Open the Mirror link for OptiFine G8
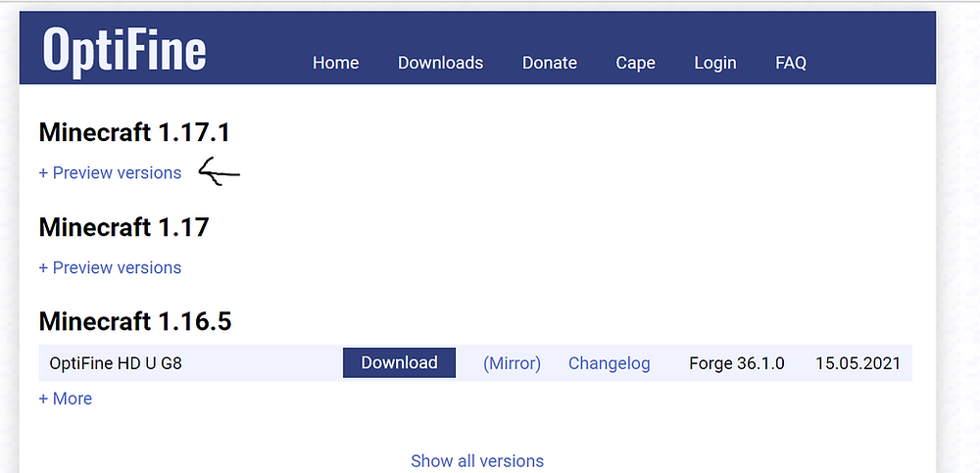980x473 pixels. pyautogui.click(x=512, y=363)
